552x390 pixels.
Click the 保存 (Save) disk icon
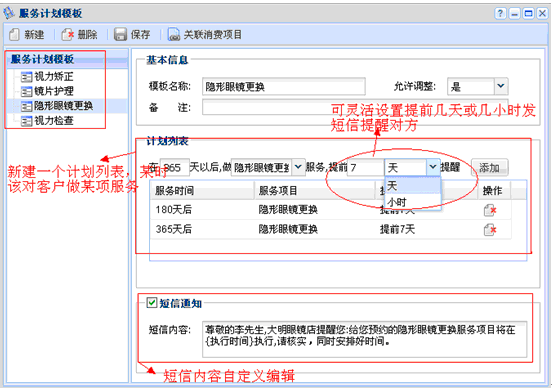point(120,34)
